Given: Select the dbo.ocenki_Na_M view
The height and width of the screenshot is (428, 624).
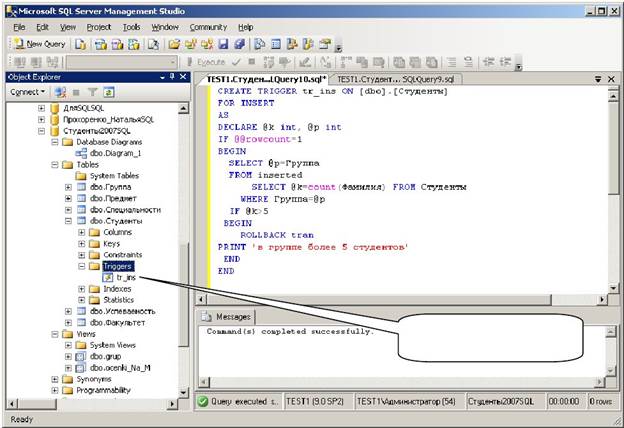Looking at the screenshot, I should point(120,368).
